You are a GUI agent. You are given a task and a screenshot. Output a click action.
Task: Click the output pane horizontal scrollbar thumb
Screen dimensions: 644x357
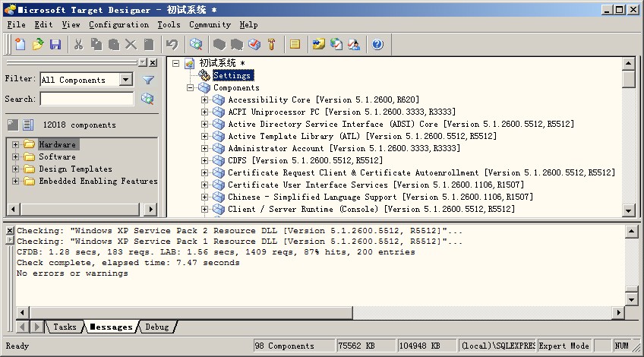190,313
